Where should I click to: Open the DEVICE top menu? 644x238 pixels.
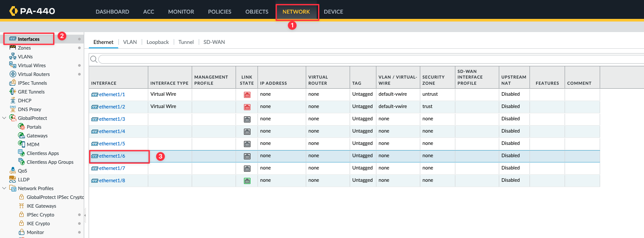333,11
